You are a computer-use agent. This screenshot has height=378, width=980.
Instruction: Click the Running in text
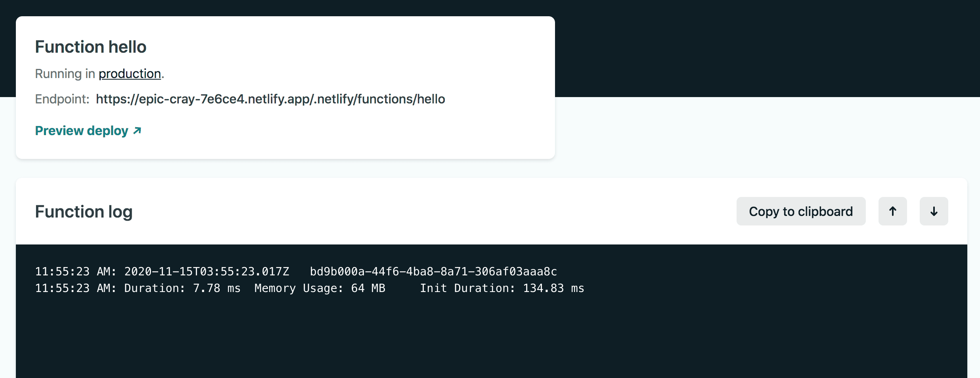65,74
